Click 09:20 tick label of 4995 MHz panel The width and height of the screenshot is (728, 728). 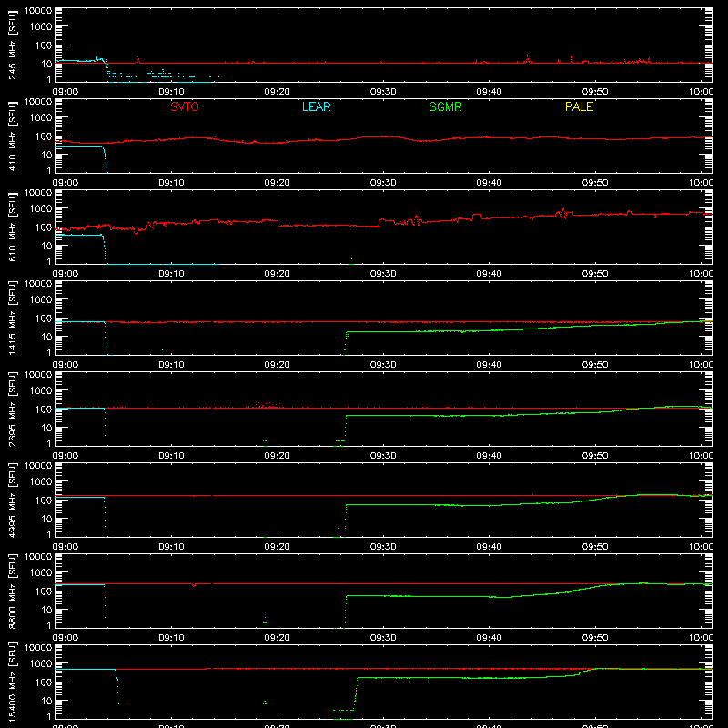pos(278,547)
